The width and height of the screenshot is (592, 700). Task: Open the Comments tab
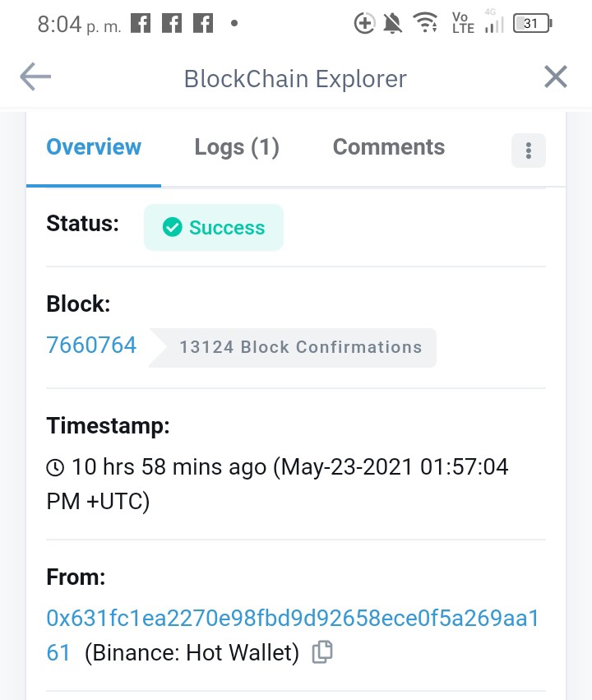point(389,147)
